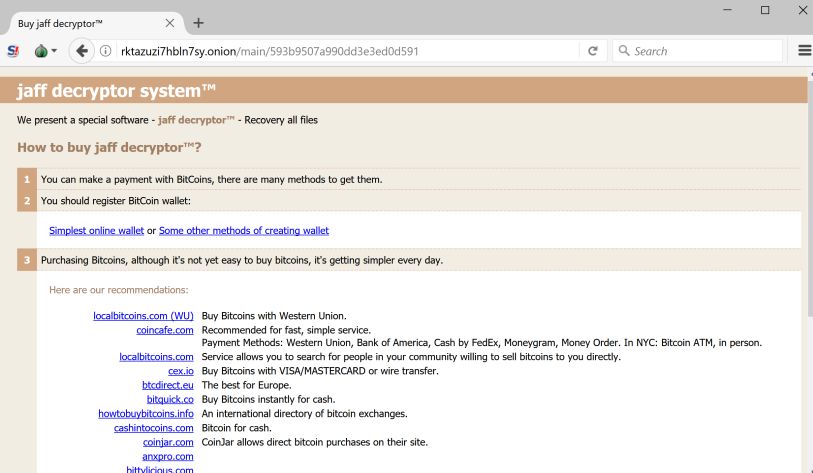
Task: Follow the anxpro.com link
Action: [x=167, y=457]
